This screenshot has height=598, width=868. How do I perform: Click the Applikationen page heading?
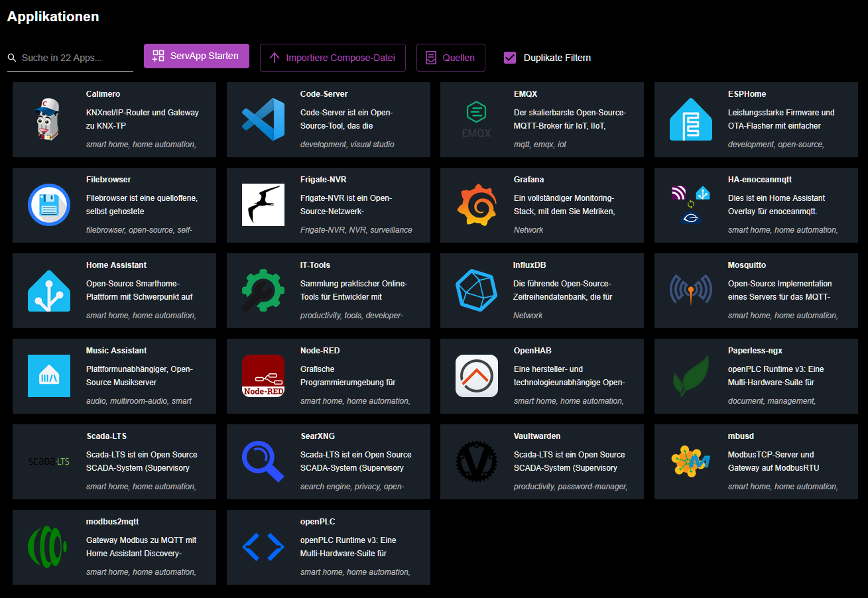pyautogui.click(x=53, y=17)
